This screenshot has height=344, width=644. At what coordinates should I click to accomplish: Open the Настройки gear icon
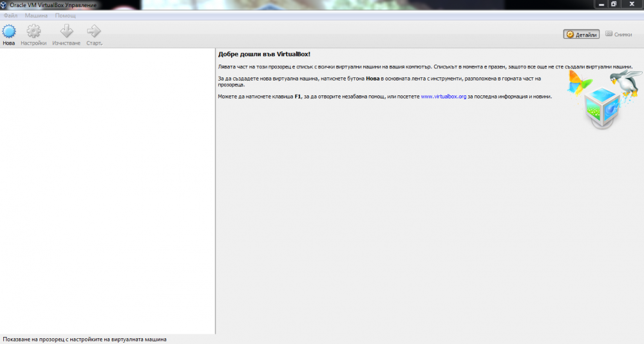(x=33, y=32)
